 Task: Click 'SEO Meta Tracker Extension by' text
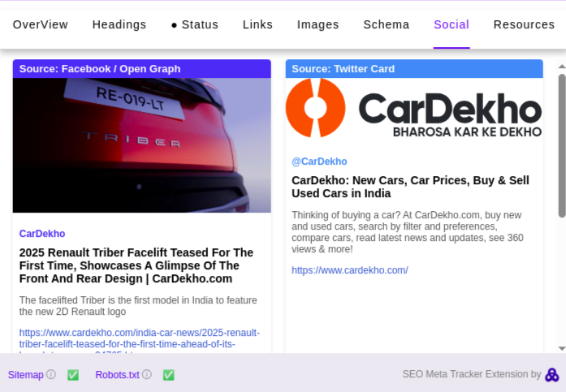click(472, 374)
